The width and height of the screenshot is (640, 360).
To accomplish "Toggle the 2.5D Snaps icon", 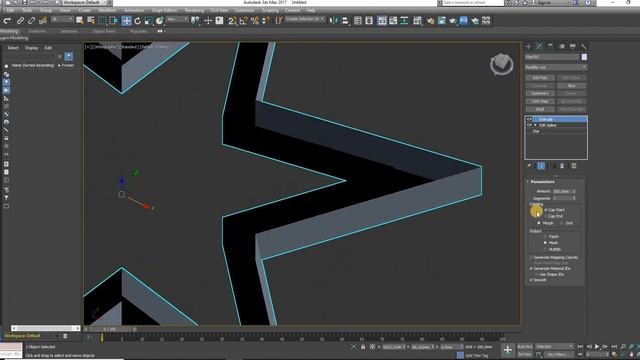I will pos(232,20).
